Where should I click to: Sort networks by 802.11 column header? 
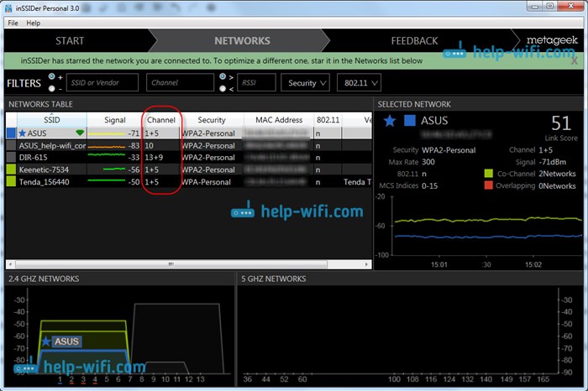tap(328, 120)
